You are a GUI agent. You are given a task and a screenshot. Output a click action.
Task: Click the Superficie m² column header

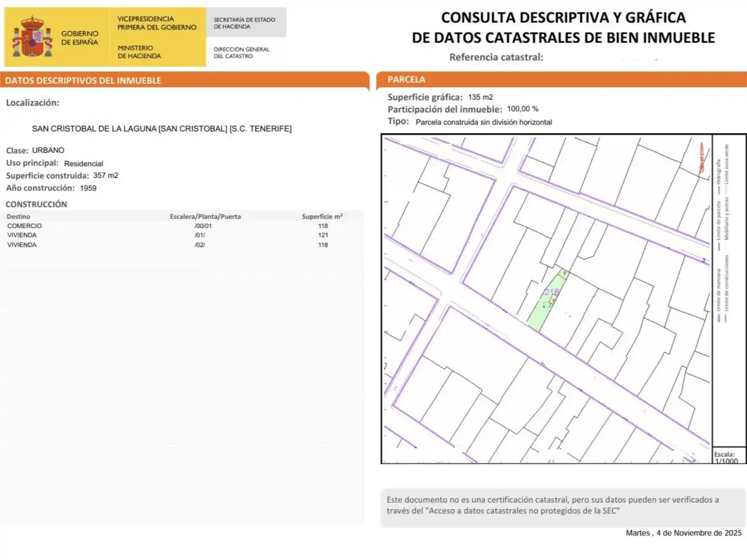pyautogui.click(x=322, y=216)
